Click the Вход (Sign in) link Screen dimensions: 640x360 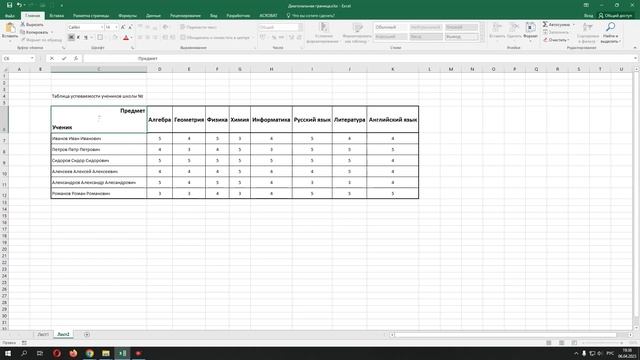pos(588,16)
